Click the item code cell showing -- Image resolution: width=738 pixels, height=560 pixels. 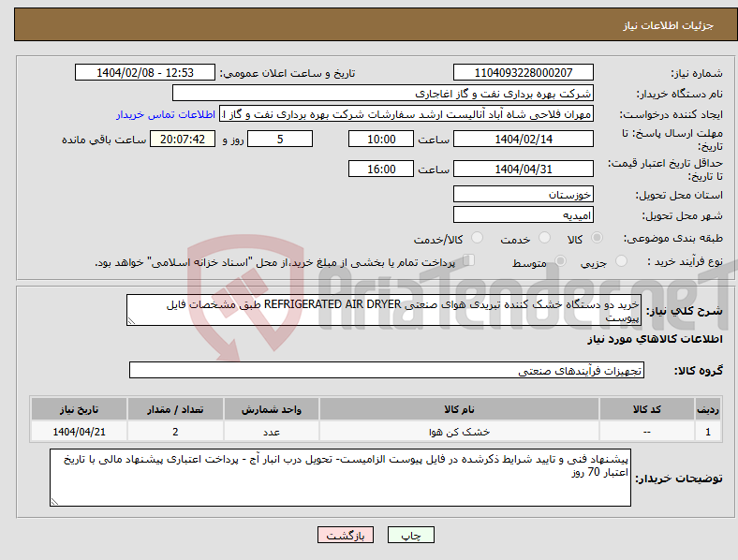point(647,432)
